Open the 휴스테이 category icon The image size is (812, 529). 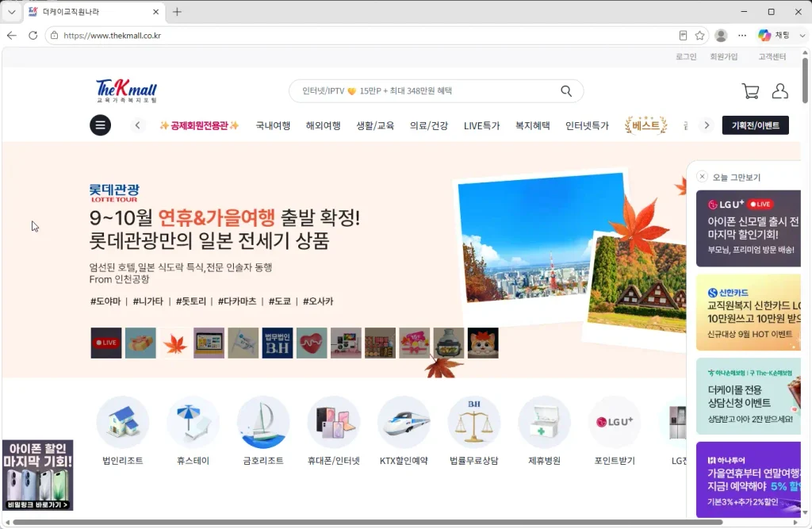[193, 422]
